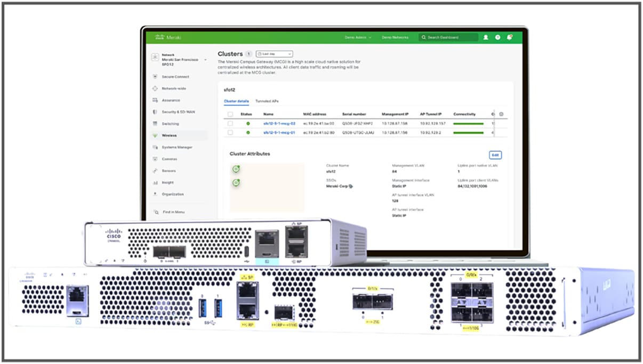
Task: Open the Demo Networks menu
Action: pos(395,38)
